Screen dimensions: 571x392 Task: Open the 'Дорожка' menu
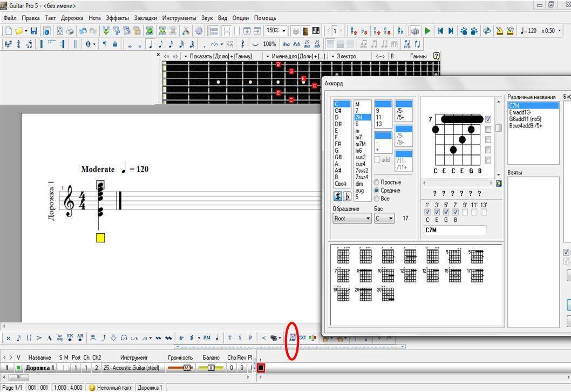pos(72,18)
